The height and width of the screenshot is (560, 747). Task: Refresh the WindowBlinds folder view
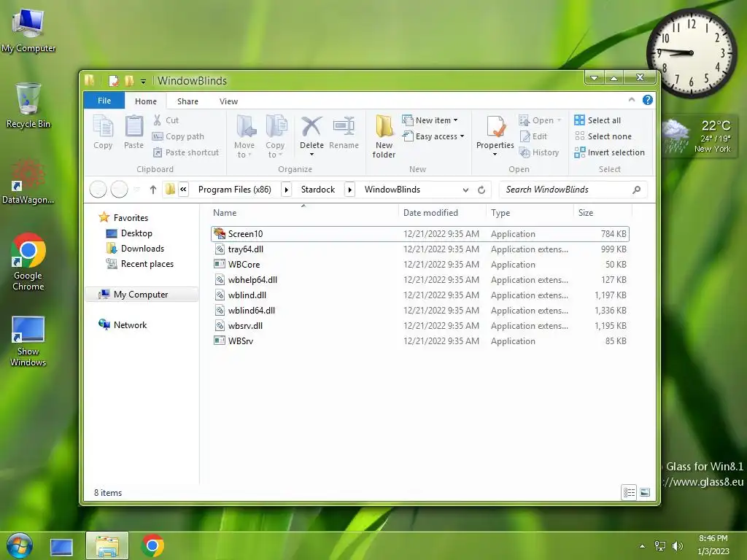pyautogui.click(x=481, y=190)
